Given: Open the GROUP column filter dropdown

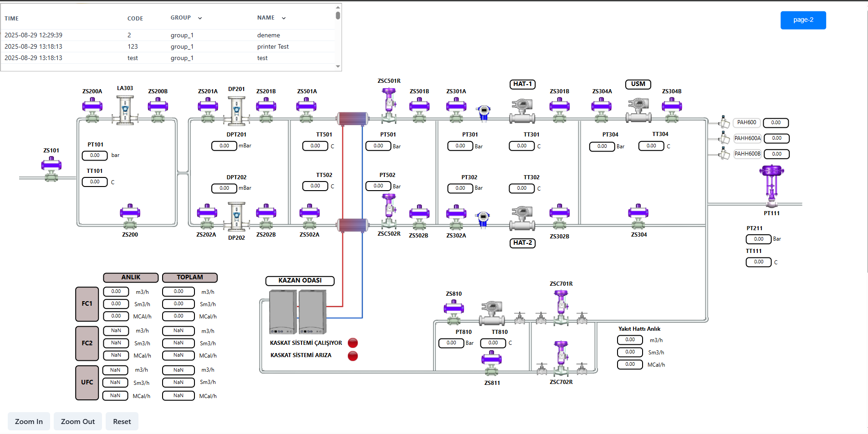Looking at the screenshot, I should coord(199,18).
